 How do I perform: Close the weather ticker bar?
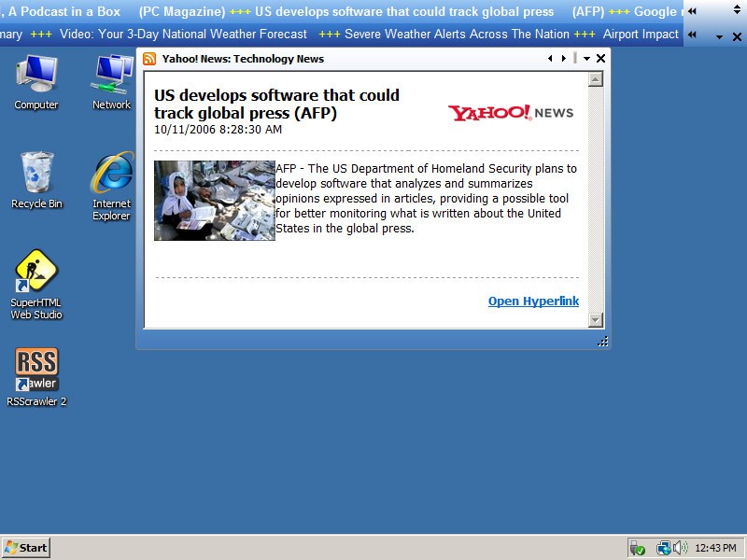[x=737, y=36]
